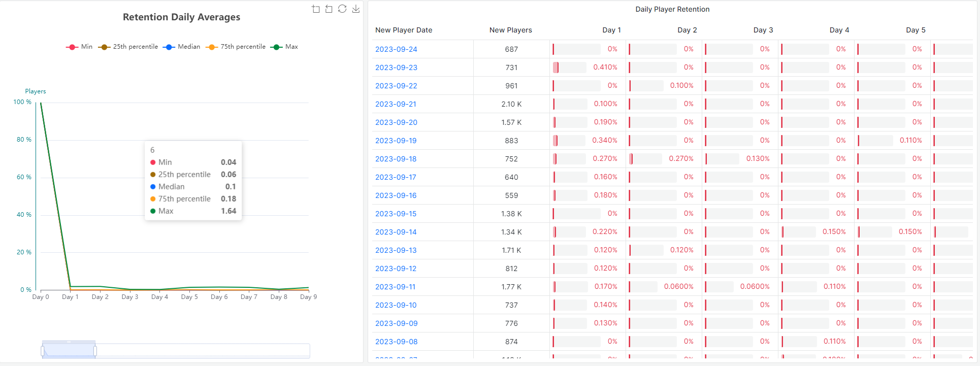
Task: Open the 2023-09-15 date link
Action: (396, 214)
